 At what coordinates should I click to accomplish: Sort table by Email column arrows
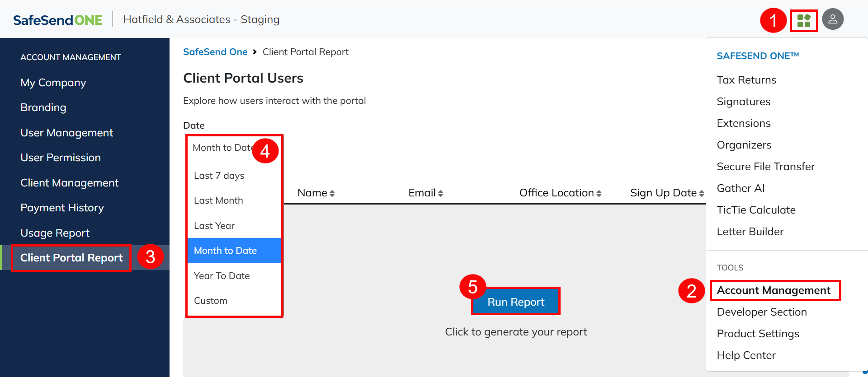coord(440,193)
